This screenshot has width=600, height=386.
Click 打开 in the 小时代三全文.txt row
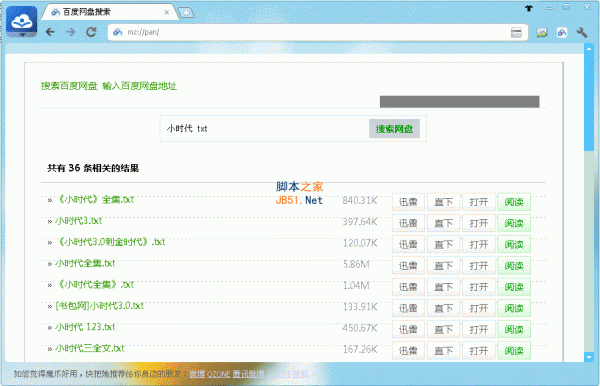click(x=479, y=350)
